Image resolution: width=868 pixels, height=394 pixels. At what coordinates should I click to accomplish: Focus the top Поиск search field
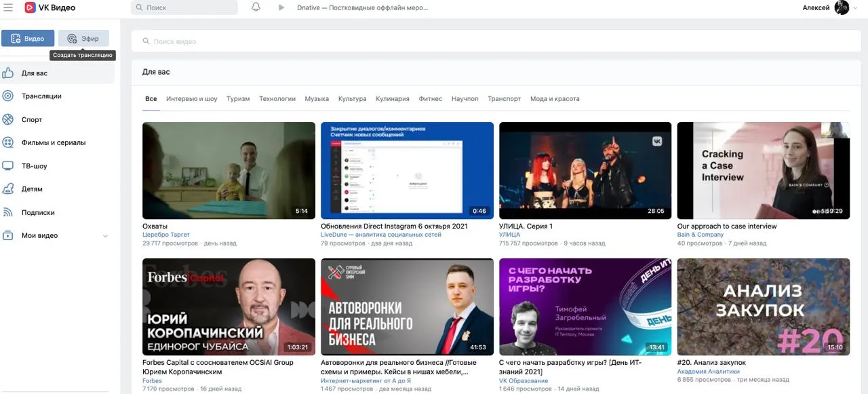[x=184, y=7]
